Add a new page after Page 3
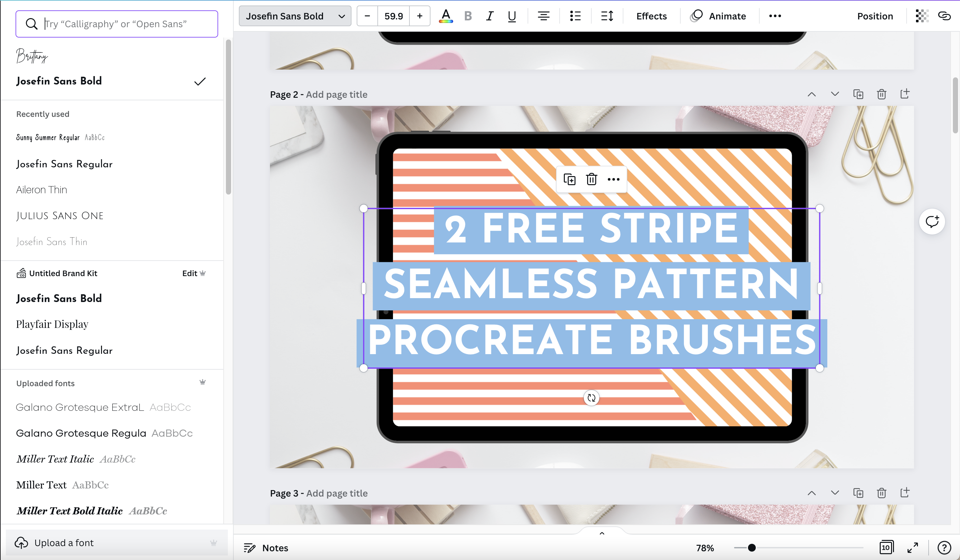Viewport: 960px width, 560px height. pyautogui.click(x=905, y=493)
